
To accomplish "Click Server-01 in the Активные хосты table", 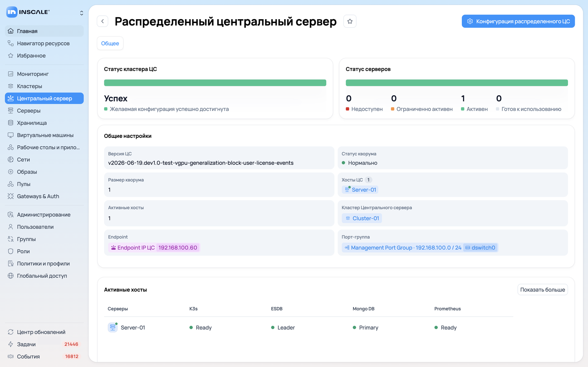I will [132, 328].
